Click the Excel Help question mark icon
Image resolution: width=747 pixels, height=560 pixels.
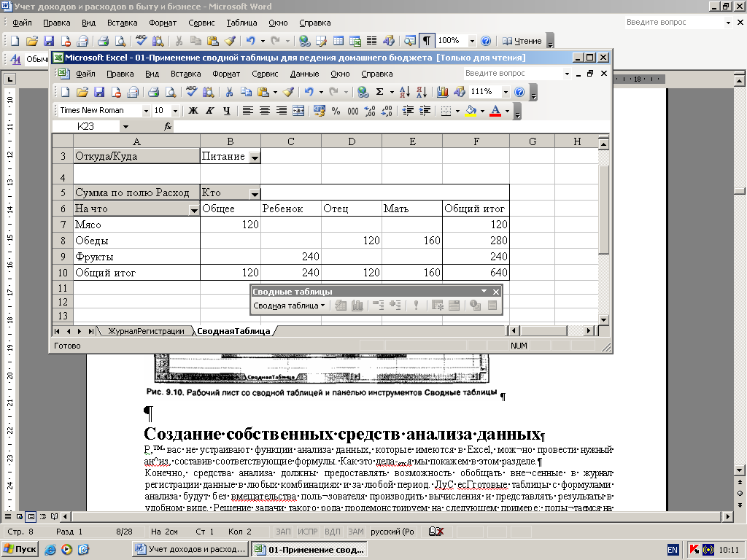519,92
